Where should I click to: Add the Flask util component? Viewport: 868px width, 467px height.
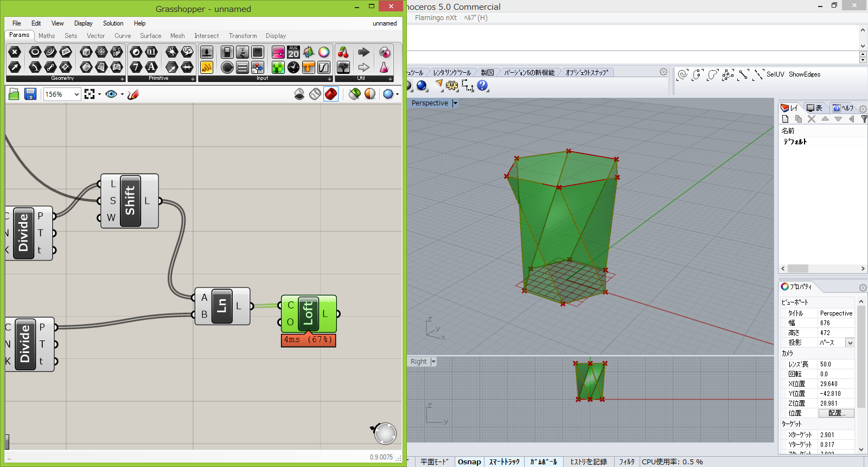tap(384, 67)
